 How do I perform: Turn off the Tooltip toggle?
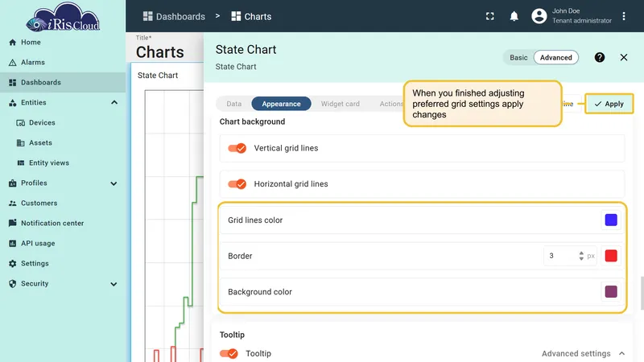coord(229,353)
